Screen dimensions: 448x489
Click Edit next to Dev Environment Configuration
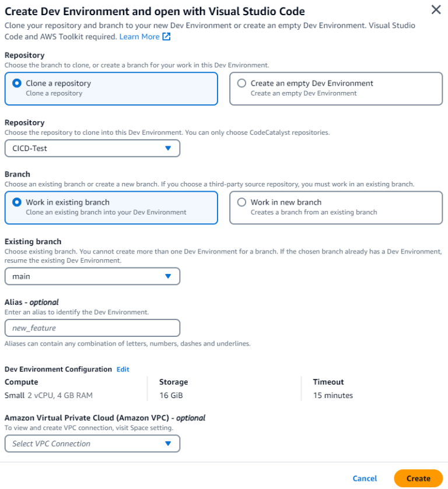pos(123,369)
